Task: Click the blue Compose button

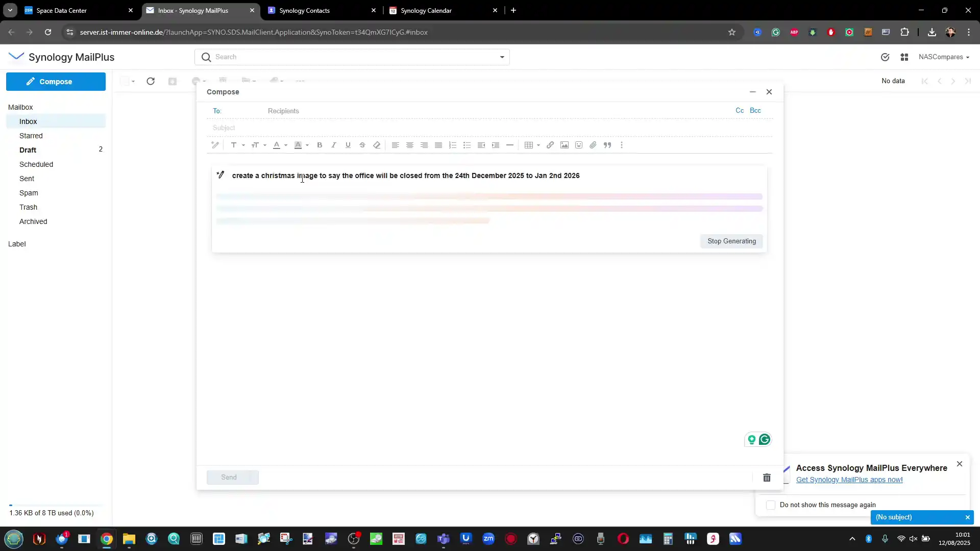Action: tap(56, 82)
